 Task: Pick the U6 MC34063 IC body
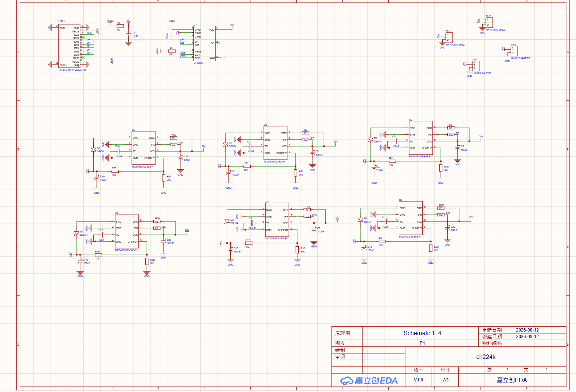pyautogui.click(x=144, y=148)
